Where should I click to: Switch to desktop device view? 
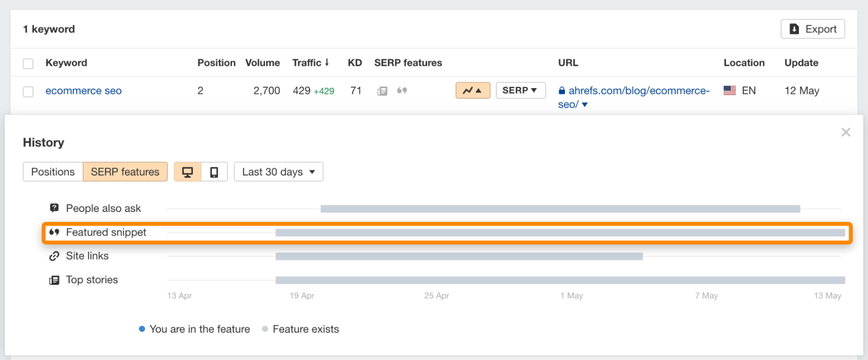coord(188,172)
